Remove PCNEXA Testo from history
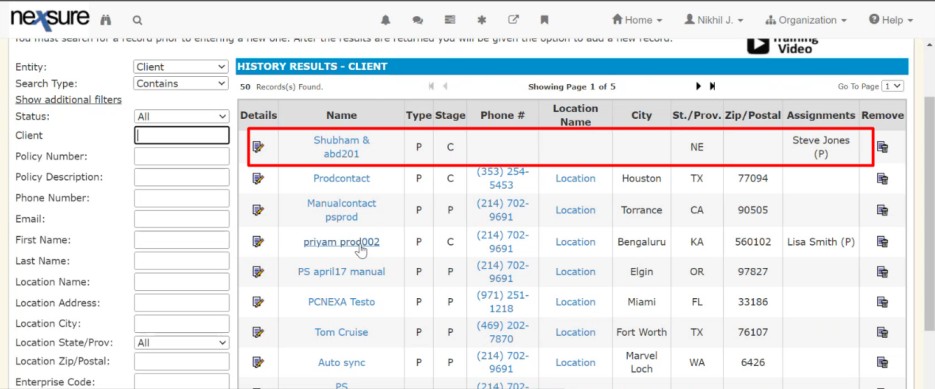Screen dimensions: 935x389 883,302
